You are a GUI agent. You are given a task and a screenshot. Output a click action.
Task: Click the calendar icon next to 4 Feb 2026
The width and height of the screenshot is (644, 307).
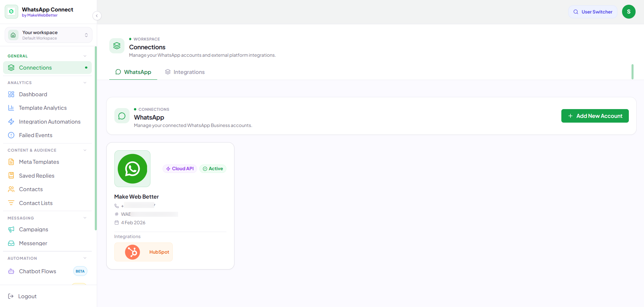[117, 223]
